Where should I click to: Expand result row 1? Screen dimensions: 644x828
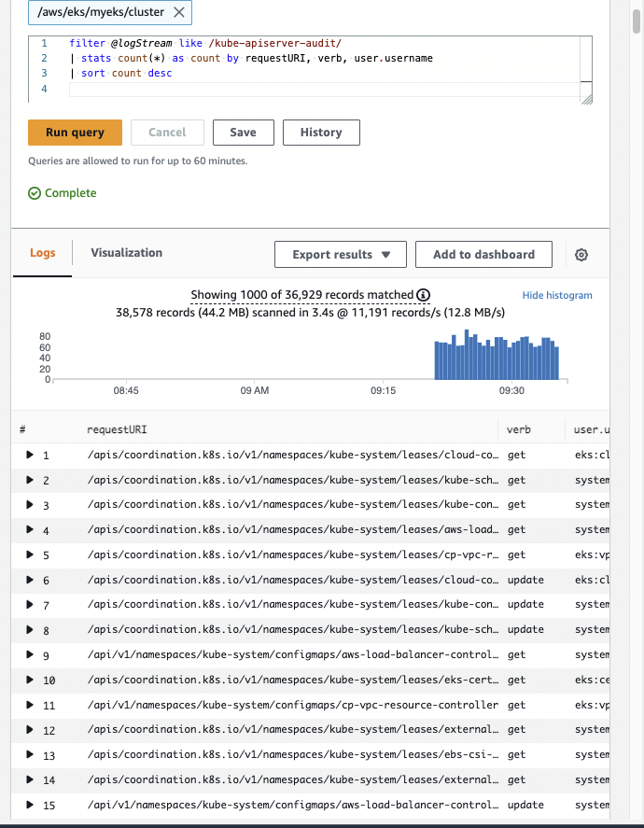[x=30, y=455]
